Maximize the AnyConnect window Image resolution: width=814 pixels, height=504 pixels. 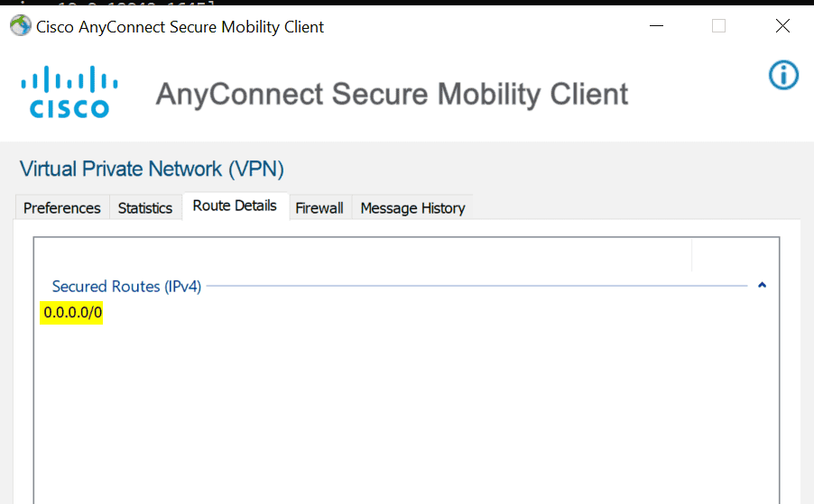[718, 25]
